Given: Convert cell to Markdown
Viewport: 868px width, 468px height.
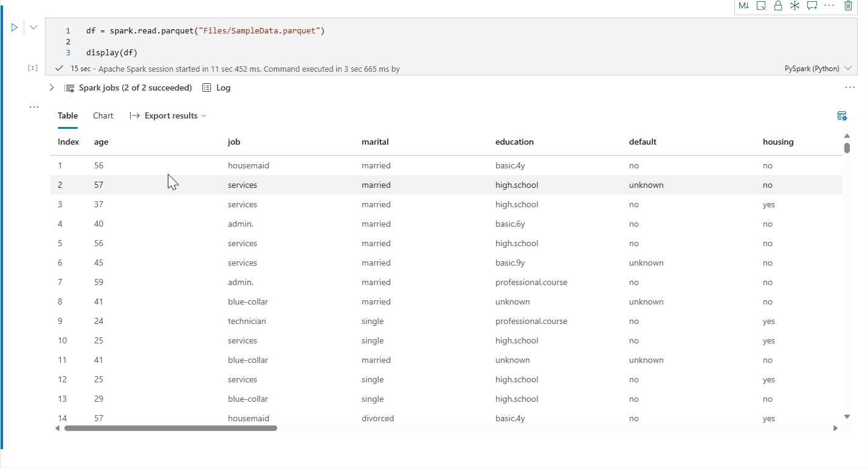Looking at the screenshot, I should coord(744,5).
